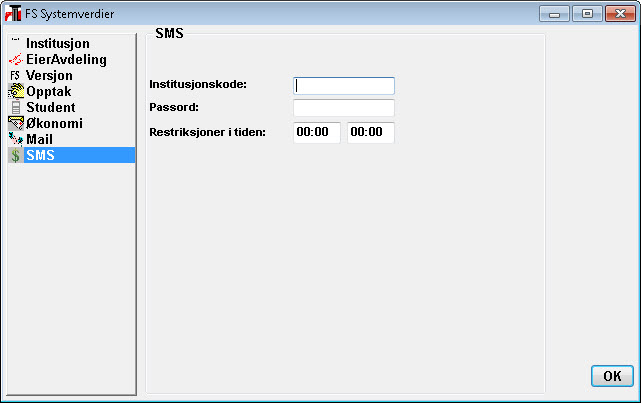Select the EierAvdeling entry
The image size is (641, 403).
66,59
